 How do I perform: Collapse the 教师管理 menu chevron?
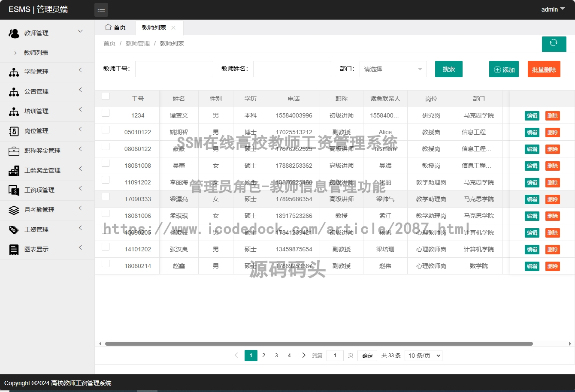[x=80, y=31]
